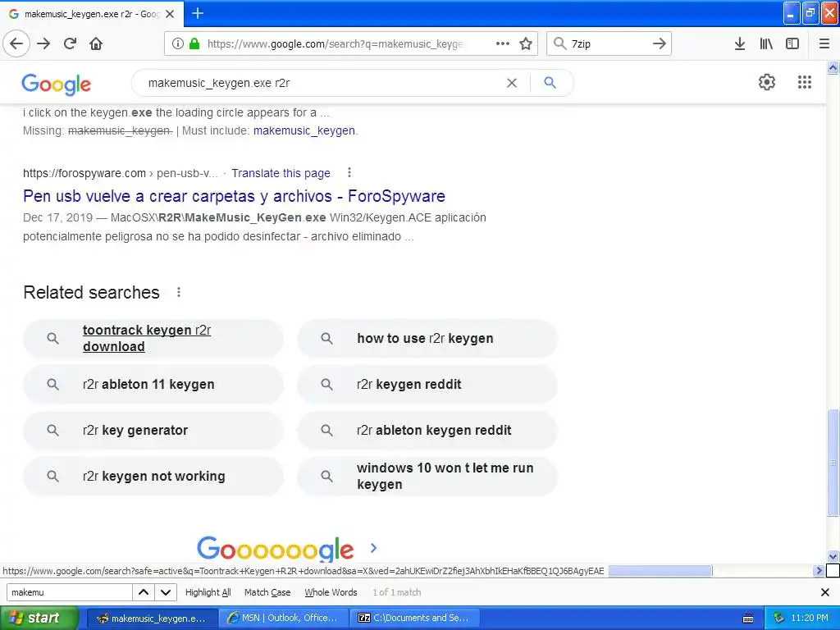
Task: Click the green secure connection padlock
Action: [194, 43]
